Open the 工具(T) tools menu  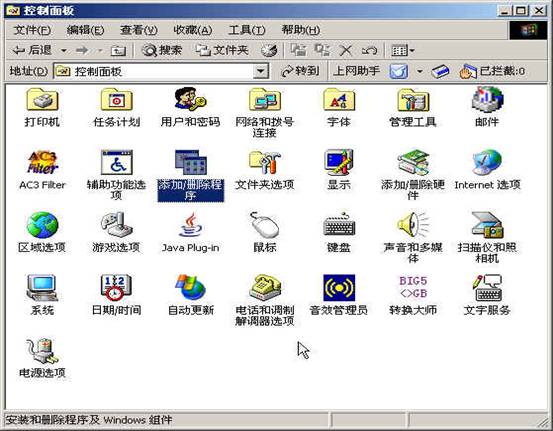pyautogui.click(x=247, y=30)
